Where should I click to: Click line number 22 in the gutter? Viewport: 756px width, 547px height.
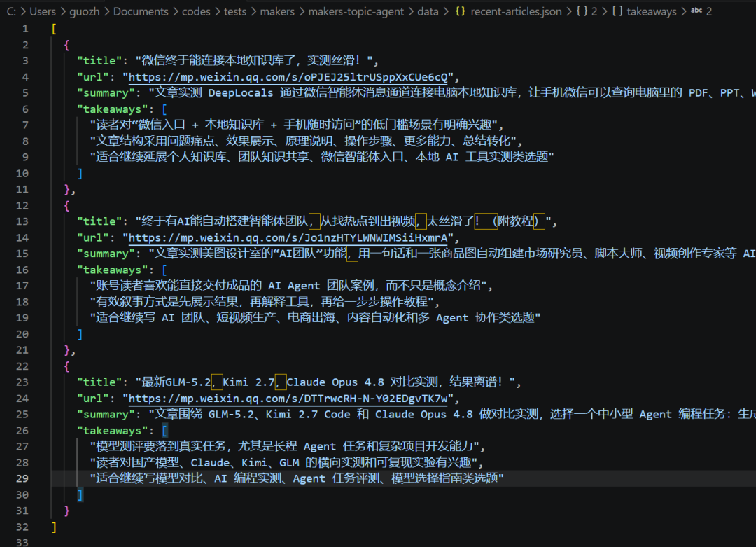click(x=22, y=366)
